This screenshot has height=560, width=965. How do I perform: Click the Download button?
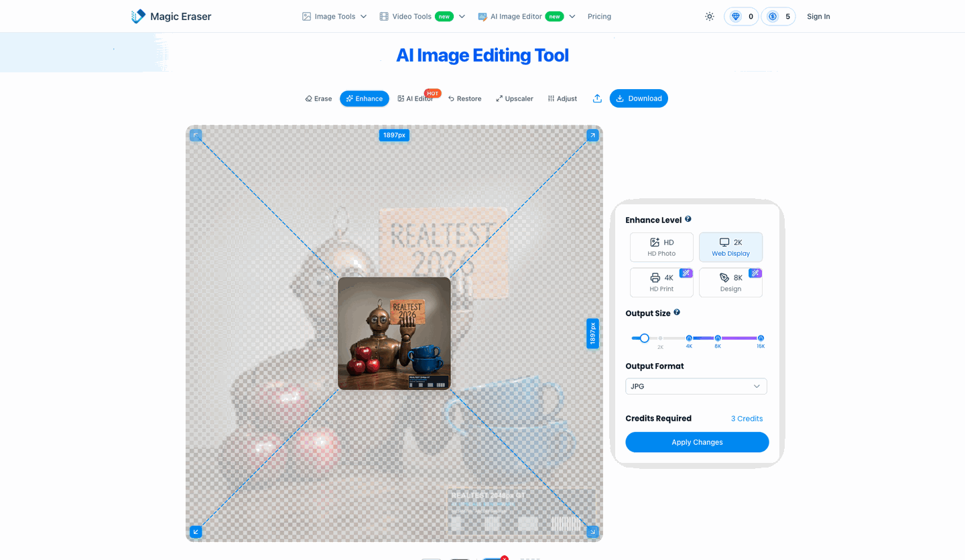tap(639, 98)
